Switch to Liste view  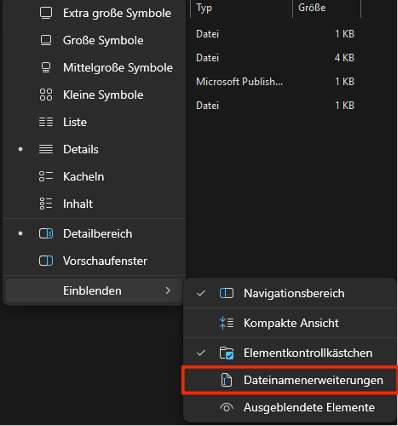94,122
